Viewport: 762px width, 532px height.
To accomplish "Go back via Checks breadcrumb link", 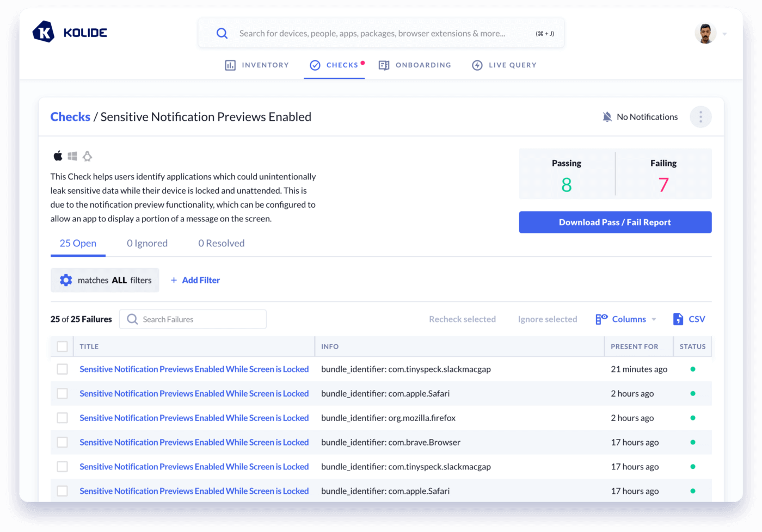I will [70, 117].
